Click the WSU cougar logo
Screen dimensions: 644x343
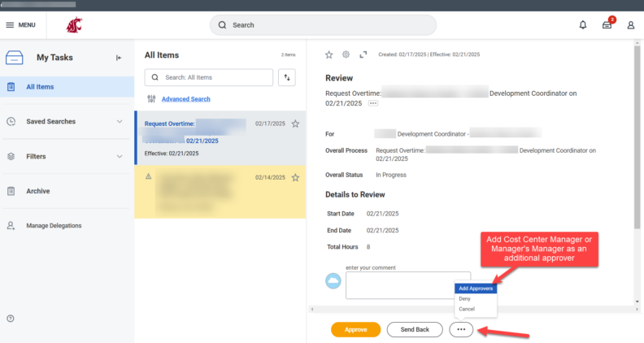(74, 25)
